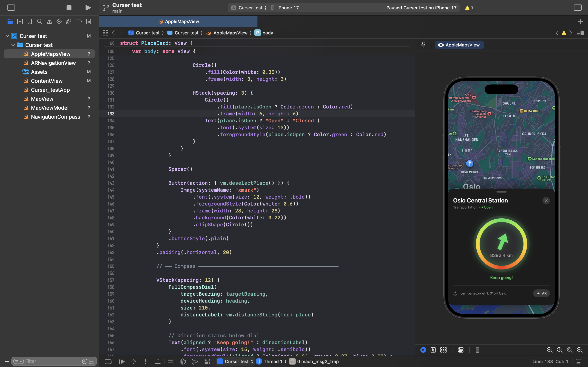Select the Find navigator magnifying glass
Screen dimensions: 588x367
click(40, 21)
